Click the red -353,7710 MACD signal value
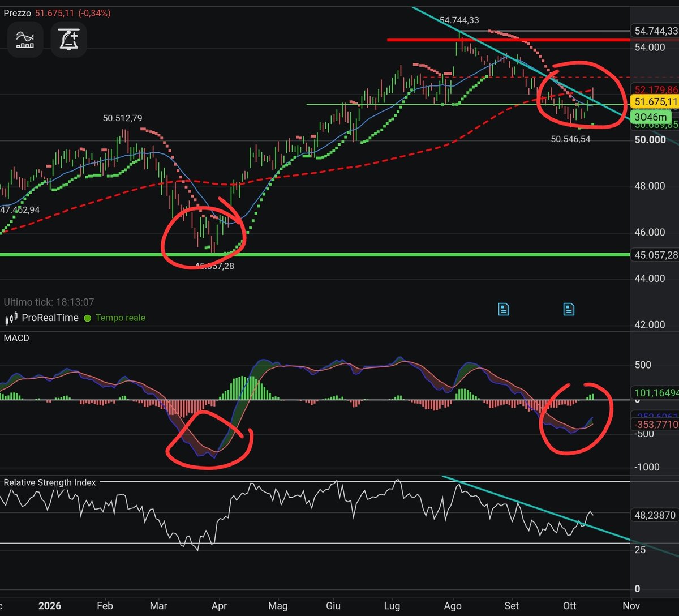679x616 pixels. (x=656, y=425)
